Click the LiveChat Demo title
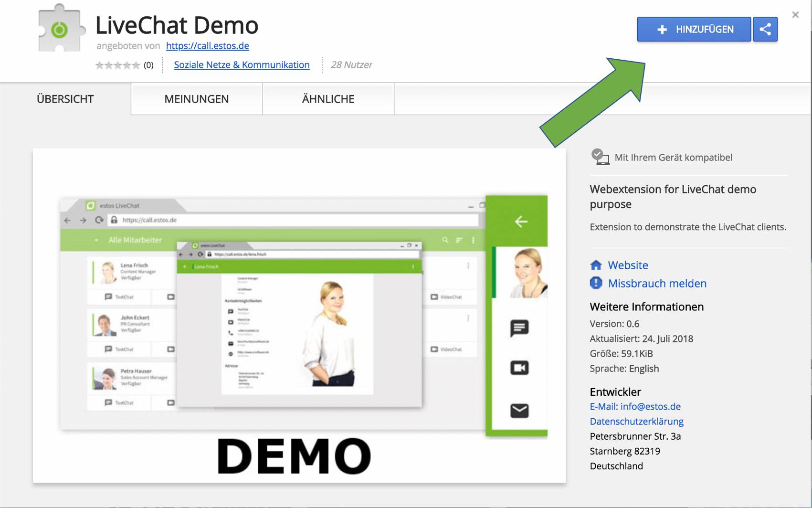This screenshot has height=508, width=812. pyautogui.click(x=177, y=25)
